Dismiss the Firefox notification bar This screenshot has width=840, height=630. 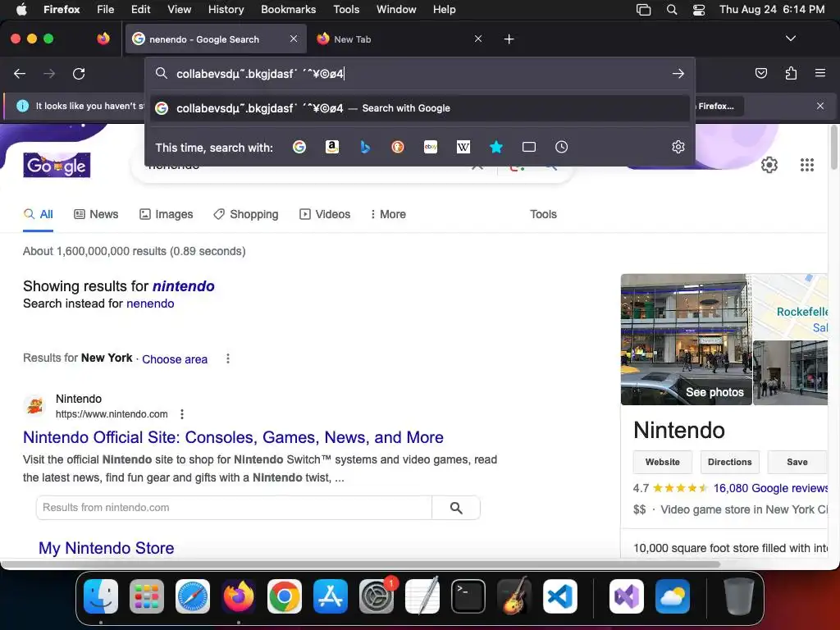(x=819, y=106)
